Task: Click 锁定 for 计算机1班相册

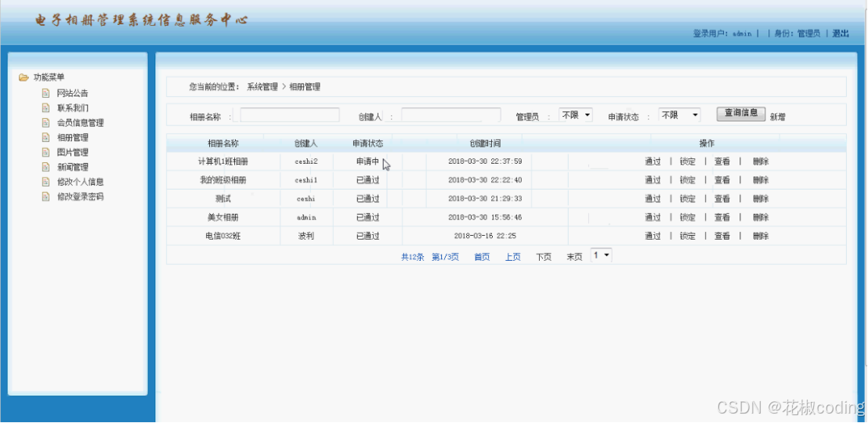Action: pos(688,161)
